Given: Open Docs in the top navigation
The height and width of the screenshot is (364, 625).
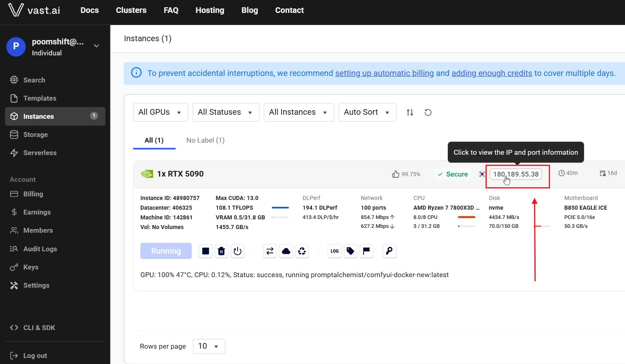Looking at the screenshot, I should (89, 10).
